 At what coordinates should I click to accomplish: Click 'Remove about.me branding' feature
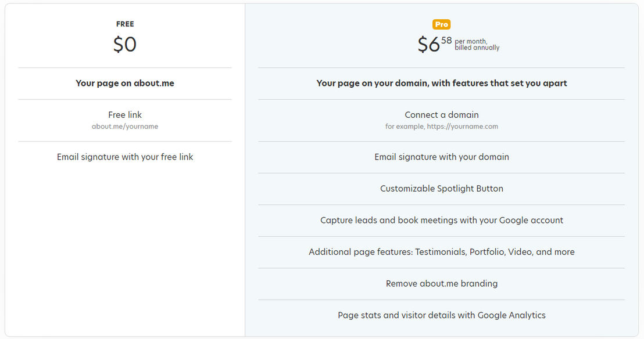tap(442, 284)
